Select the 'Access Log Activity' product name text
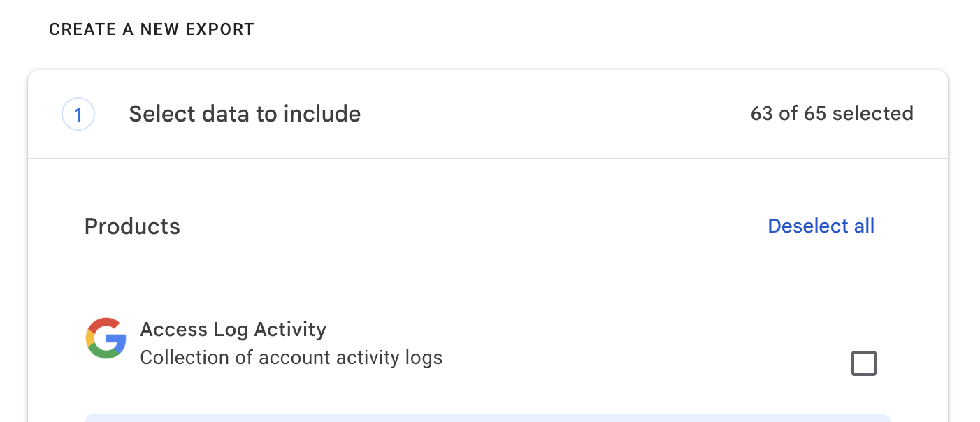 pos(233,329)
